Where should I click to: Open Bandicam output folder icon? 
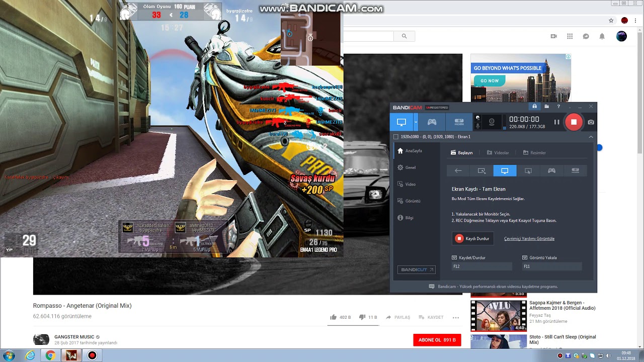[546, 107]
